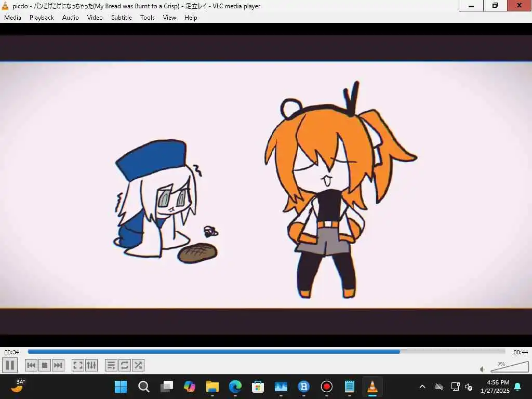
Task: Toggle random shuffle playback
Action: coord(138,365)
